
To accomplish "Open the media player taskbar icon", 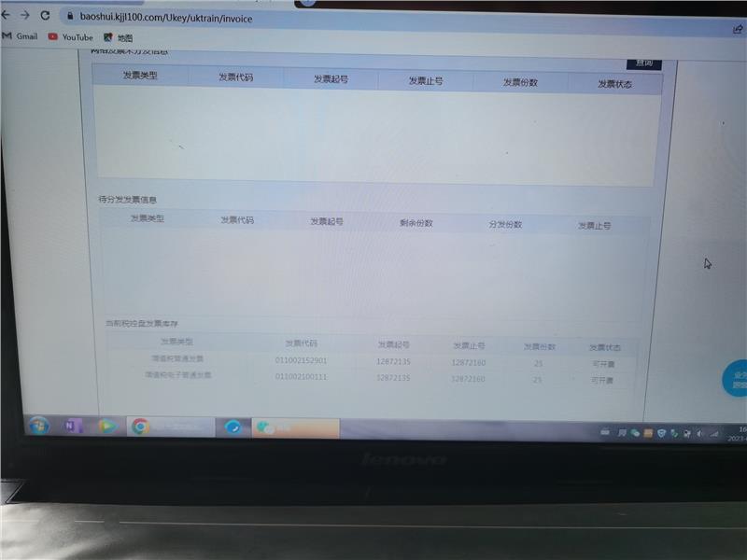I will (107, 426).
